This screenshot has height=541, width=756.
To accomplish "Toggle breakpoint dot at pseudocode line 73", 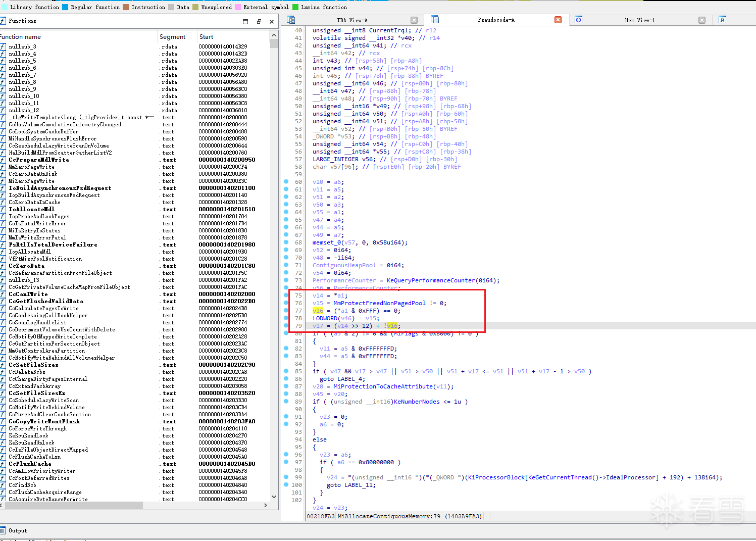I will click(286, 280).
